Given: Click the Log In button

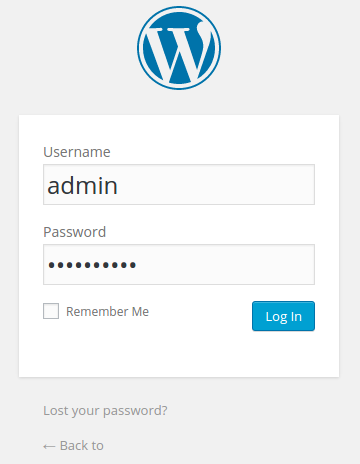Looking at the screenshot, I should click(x=283, y=316).
